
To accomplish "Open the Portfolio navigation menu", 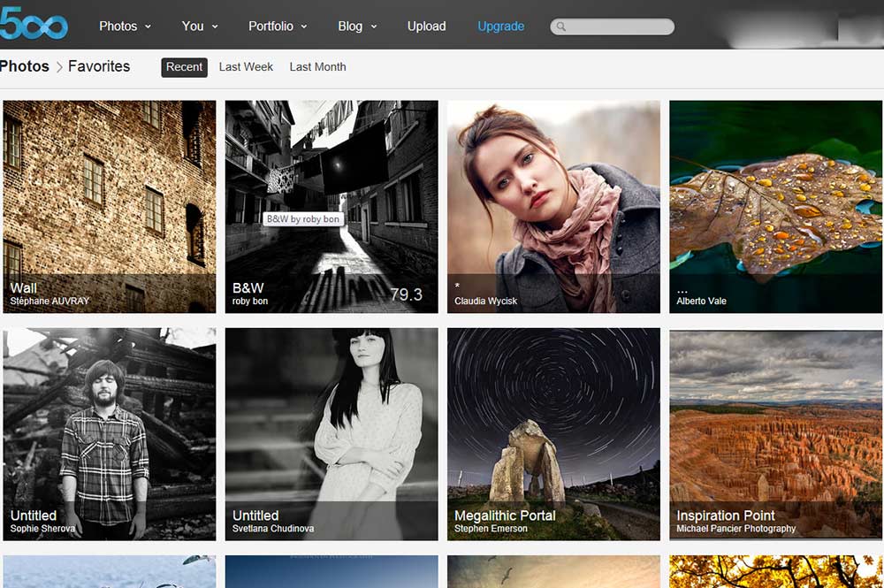I will (x=271, y=27).
